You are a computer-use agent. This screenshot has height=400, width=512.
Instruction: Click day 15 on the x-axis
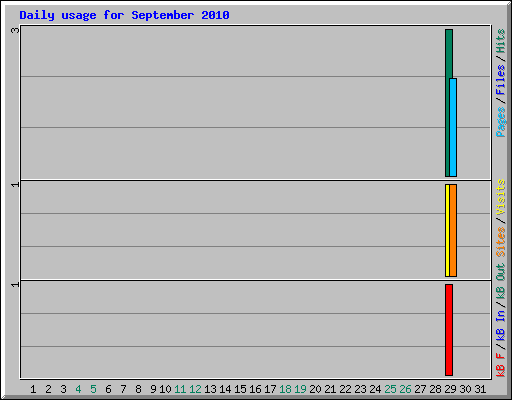240,389
